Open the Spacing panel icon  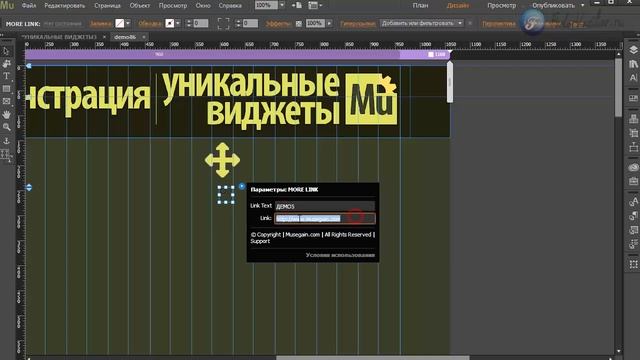click(633, 147)
